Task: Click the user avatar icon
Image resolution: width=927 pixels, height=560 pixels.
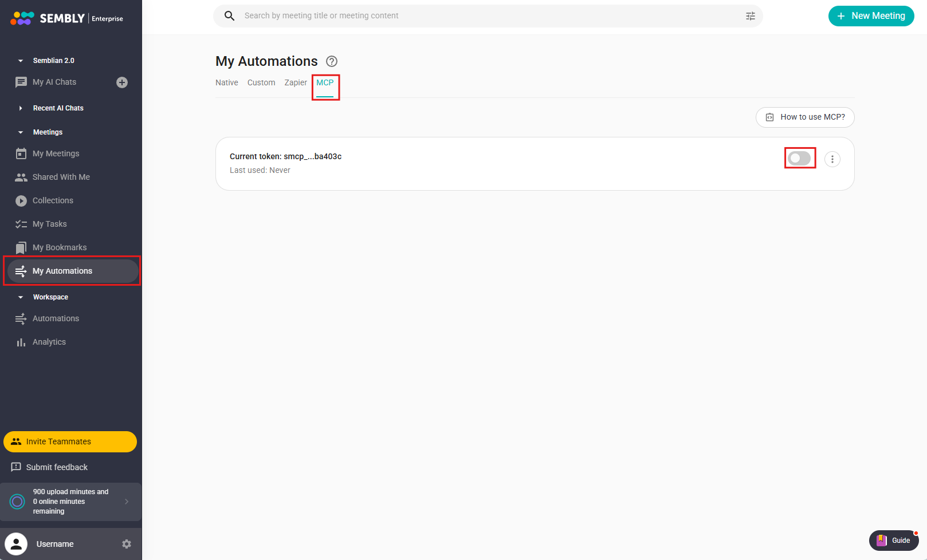Action: (16, 544)
